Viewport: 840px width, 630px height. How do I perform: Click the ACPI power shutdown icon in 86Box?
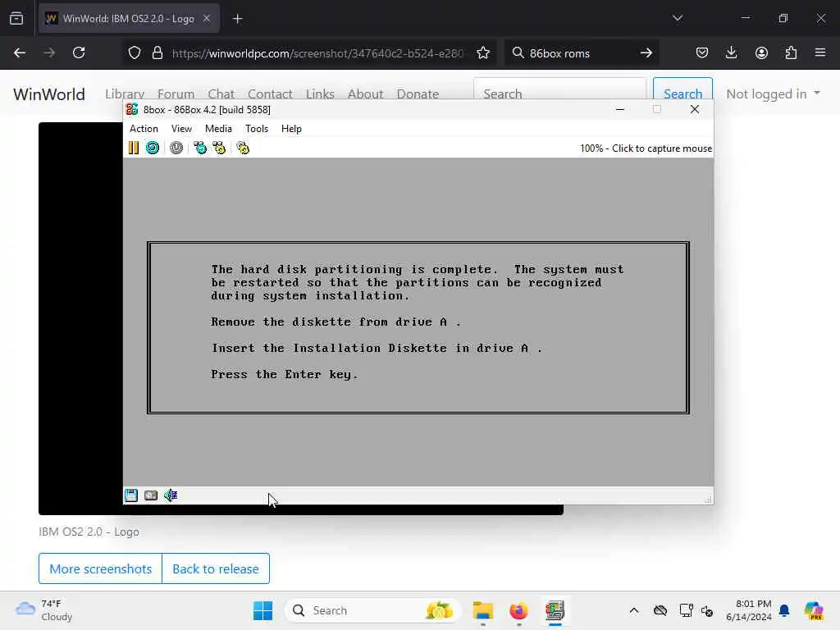176,148
